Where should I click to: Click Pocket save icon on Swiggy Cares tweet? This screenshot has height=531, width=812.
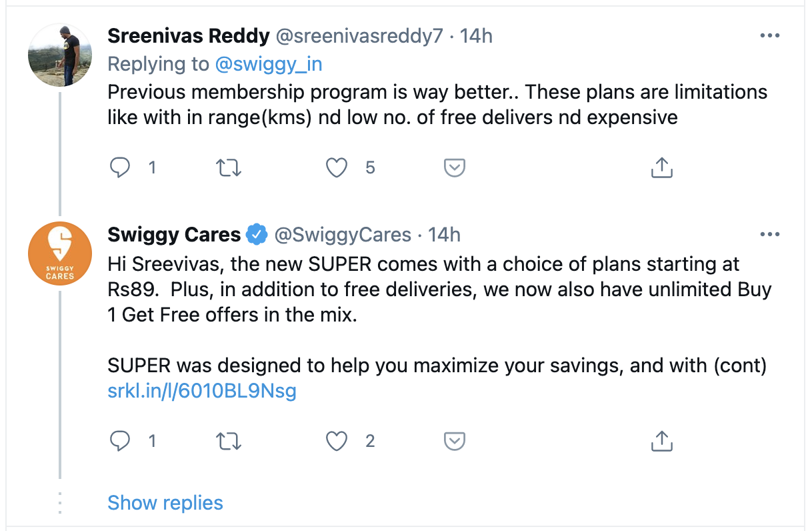(454, 441)
